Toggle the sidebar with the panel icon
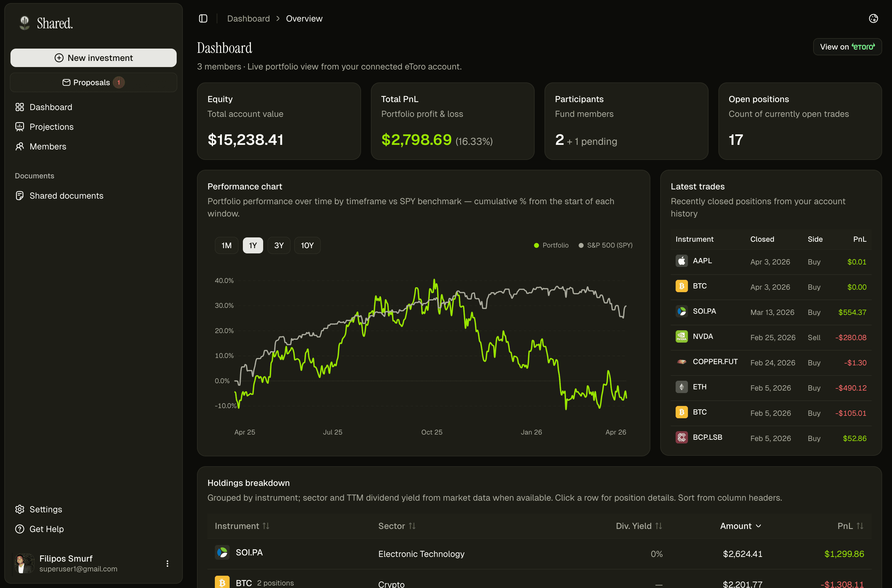This screenshot has width=892, height=588. [203, 18]
